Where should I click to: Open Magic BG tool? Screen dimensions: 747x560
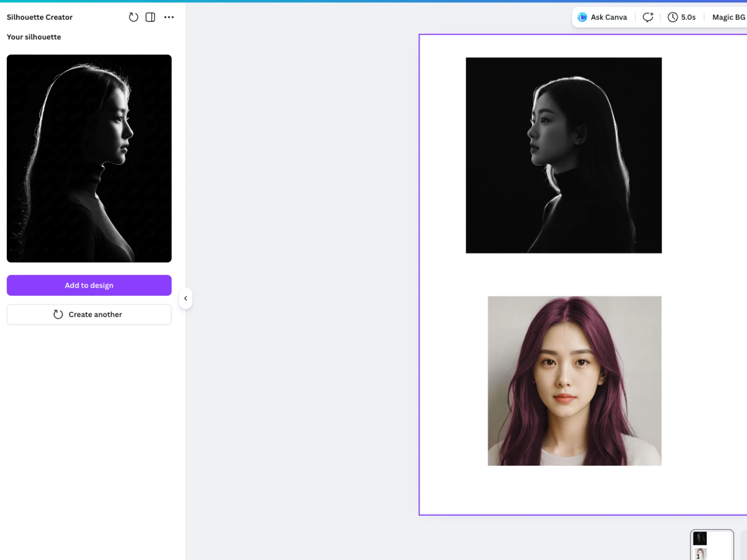pyautogui.click(x=728, y=17)
